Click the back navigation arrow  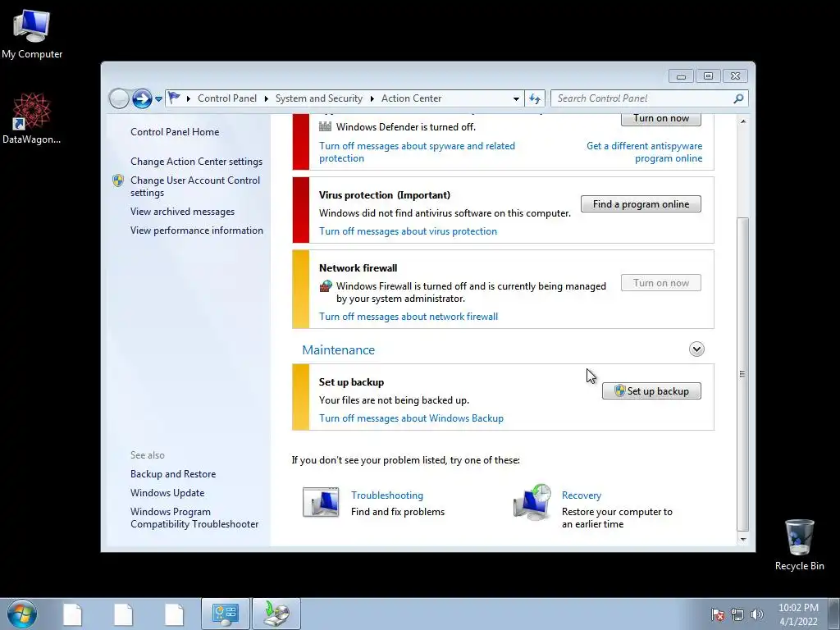pos(119,98)
